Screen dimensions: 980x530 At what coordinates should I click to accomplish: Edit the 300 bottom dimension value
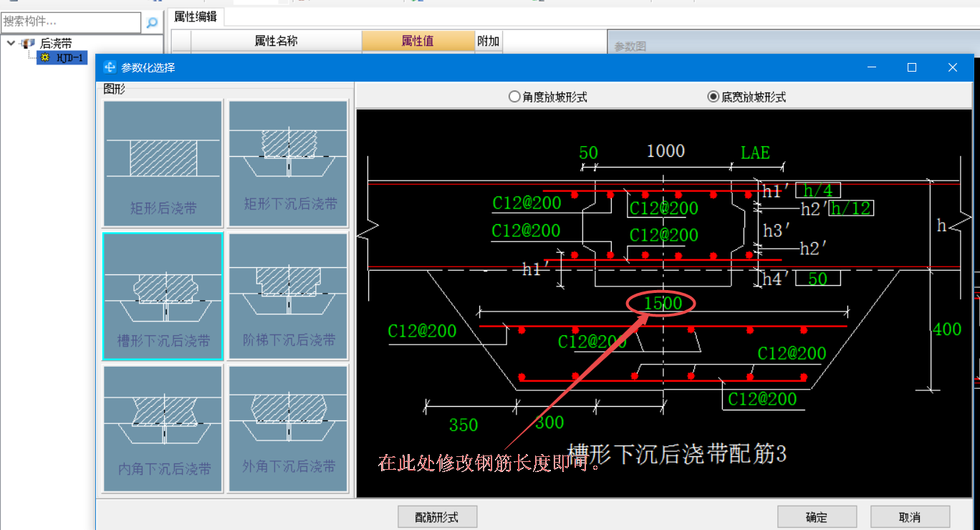click(x=549, y=423)
